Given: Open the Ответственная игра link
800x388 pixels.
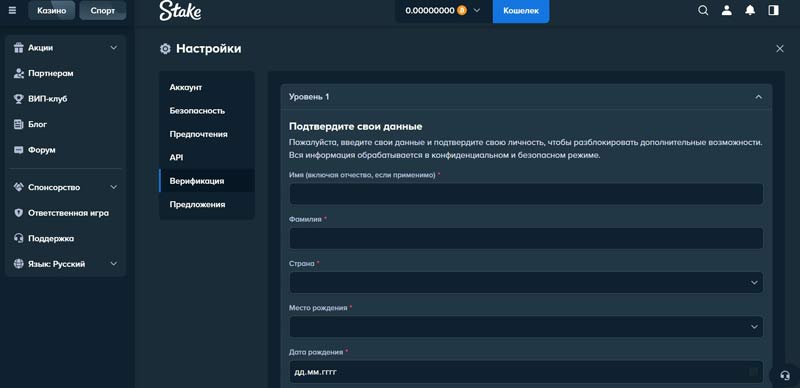Looking at the screenshot, I should click(x=68, y=213).
